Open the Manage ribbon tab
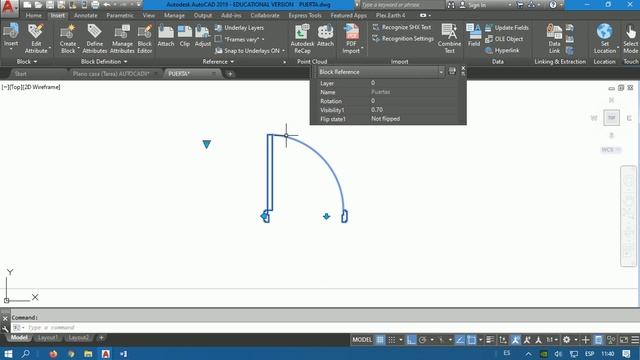This screenshot has height=360, width=640. point(174,16)
